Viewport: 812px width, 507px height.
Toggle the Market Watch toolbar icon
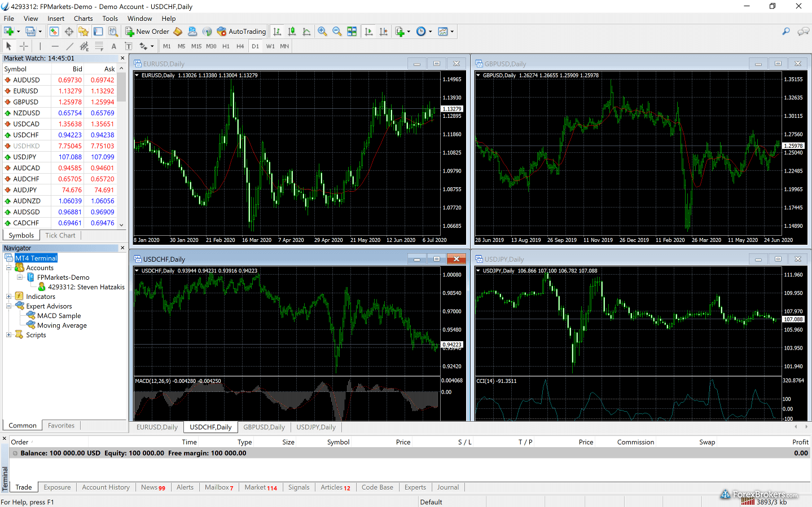pyautogui.click(x=54, y=32)
